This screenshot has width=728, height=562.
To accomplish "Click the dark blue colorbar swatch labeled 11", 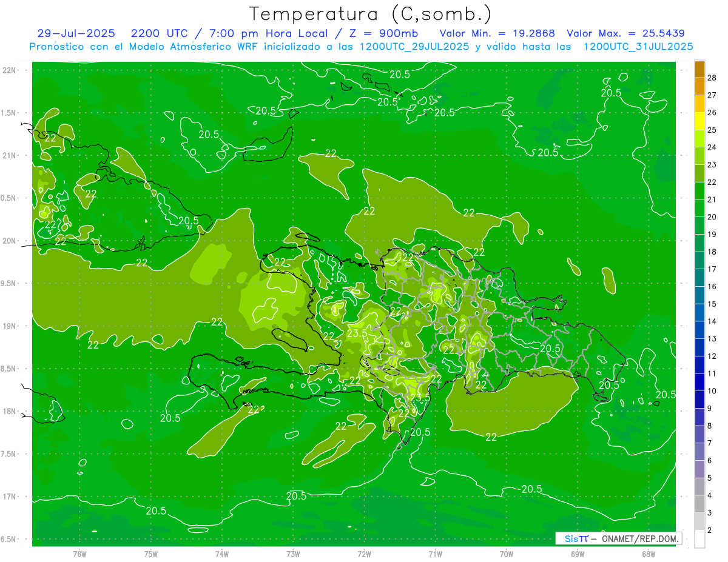I will click(x=699, y=365).
